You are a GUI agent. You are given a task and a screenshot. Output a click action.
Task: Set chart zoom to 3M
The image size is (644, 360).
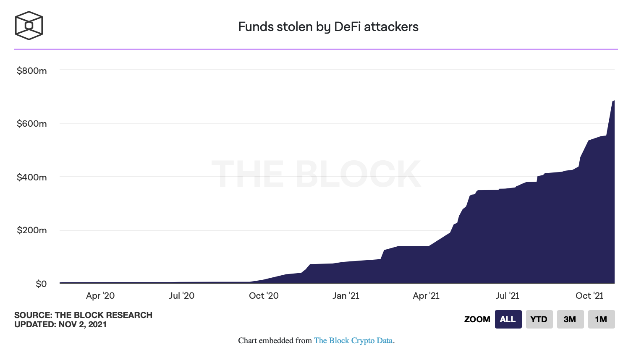[x=570, y=319]
